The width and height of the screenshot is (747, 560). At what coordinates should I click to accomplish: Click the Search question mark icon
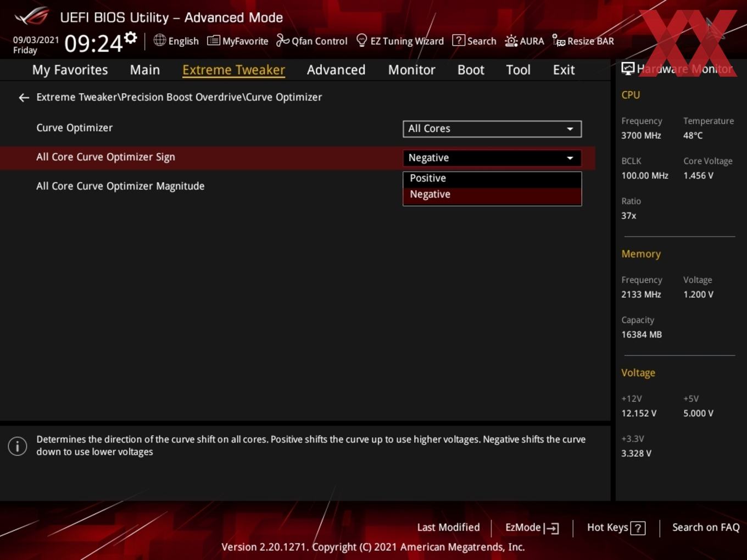(458, 40)
